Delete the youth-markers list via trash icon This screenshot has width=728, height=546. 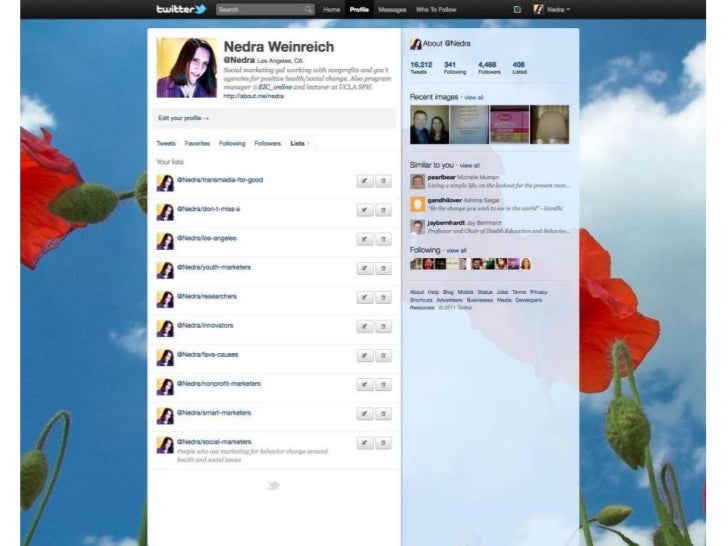pyautogui.click(x=383, y=268)
